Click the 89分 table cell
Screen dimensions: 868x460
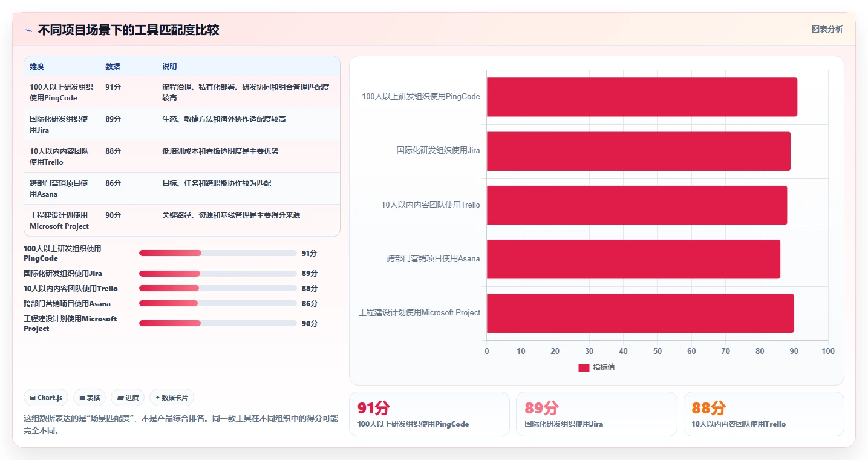[113, 119]
